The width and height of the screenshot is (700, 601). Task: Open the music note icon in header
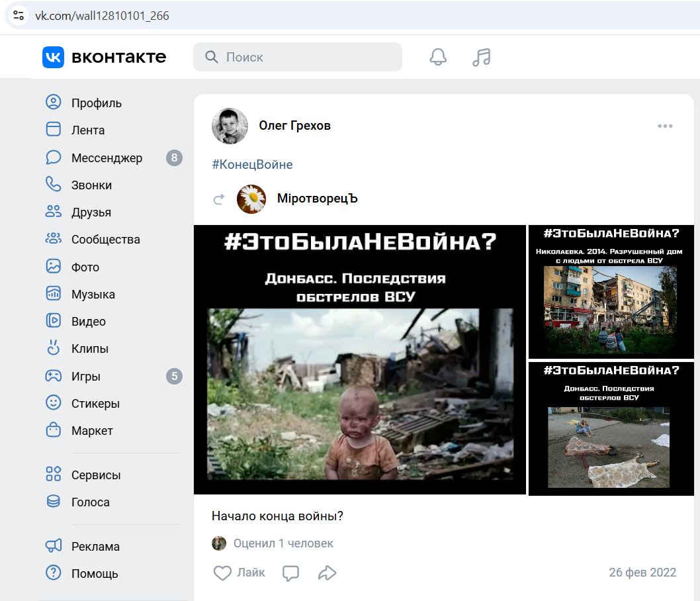click(x=481, y=58)
